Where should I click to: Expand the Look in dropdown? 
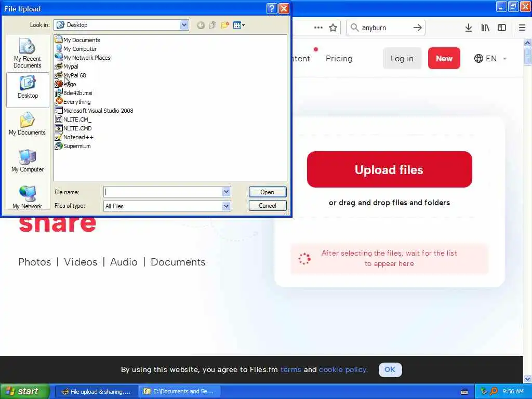click(184, 25)
